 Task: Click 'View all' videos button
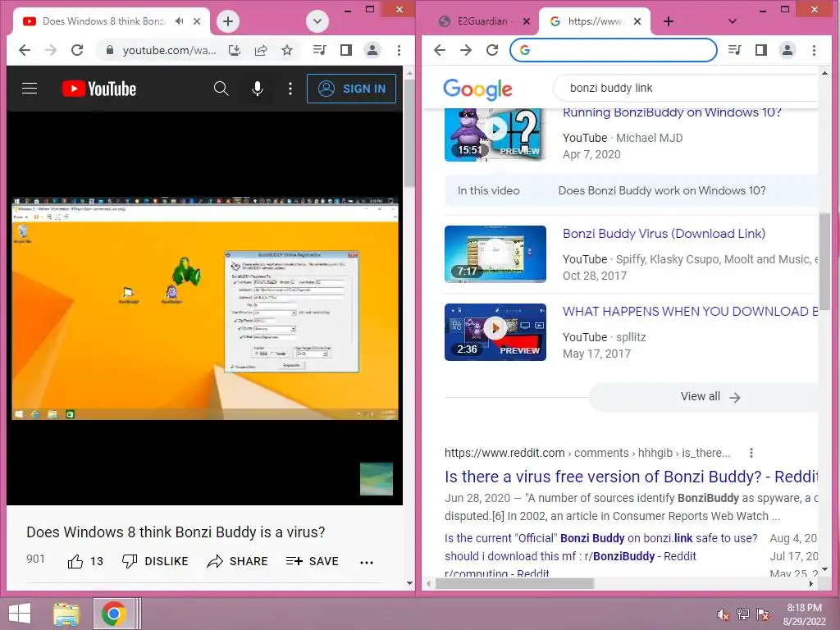704,397
